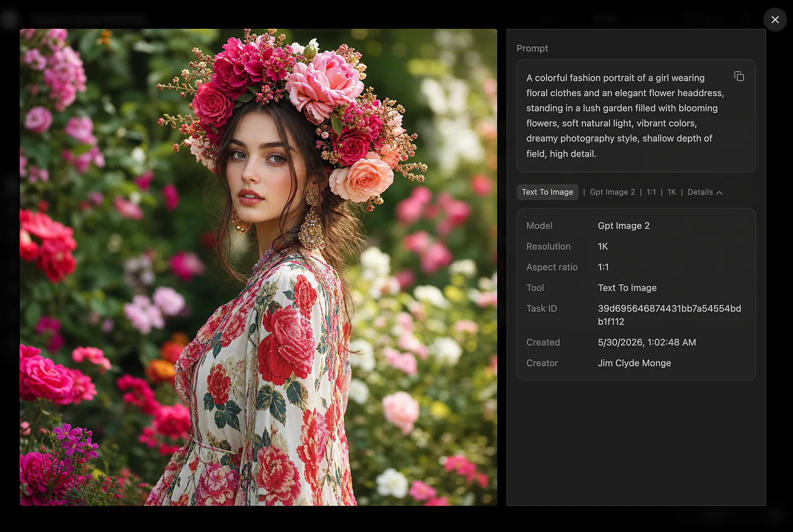This screenshot has width=793, height=532.
Task: Click the Creator name Jim Clyde Monge
Action: pyautogui.click(x=634, y=363)
